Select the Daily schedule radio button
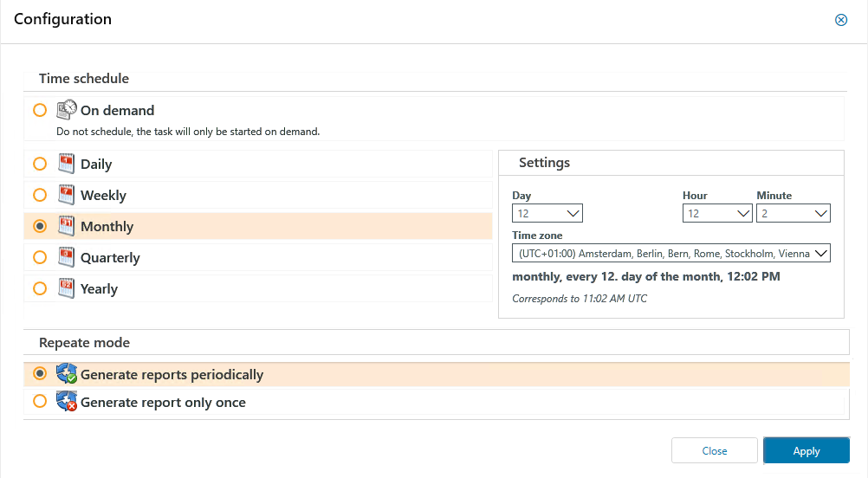 39,165
